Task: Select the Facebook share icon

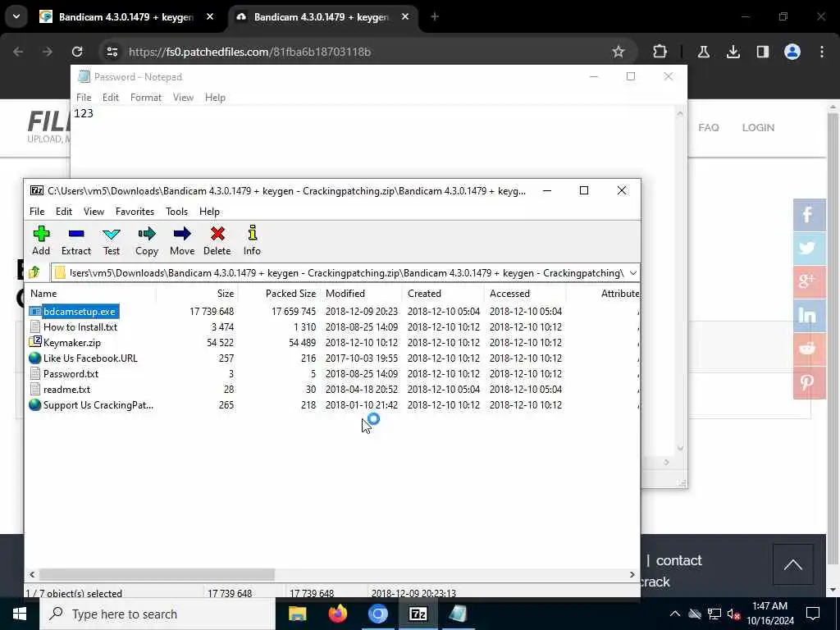Action: 809,215
